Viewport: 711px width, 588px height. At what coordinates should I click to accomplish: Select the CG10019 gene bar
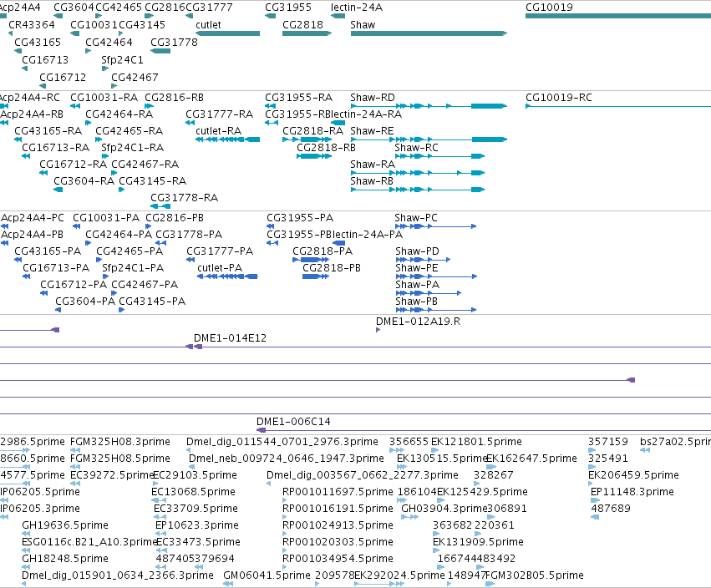tap(618, 16)
